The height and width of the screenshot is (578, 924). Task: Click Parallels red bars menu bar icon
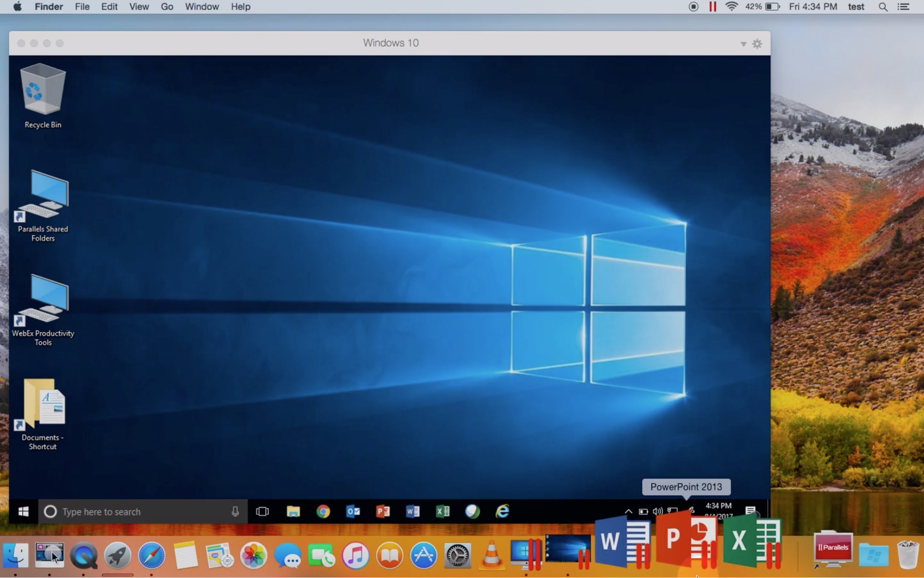(713, 7)
